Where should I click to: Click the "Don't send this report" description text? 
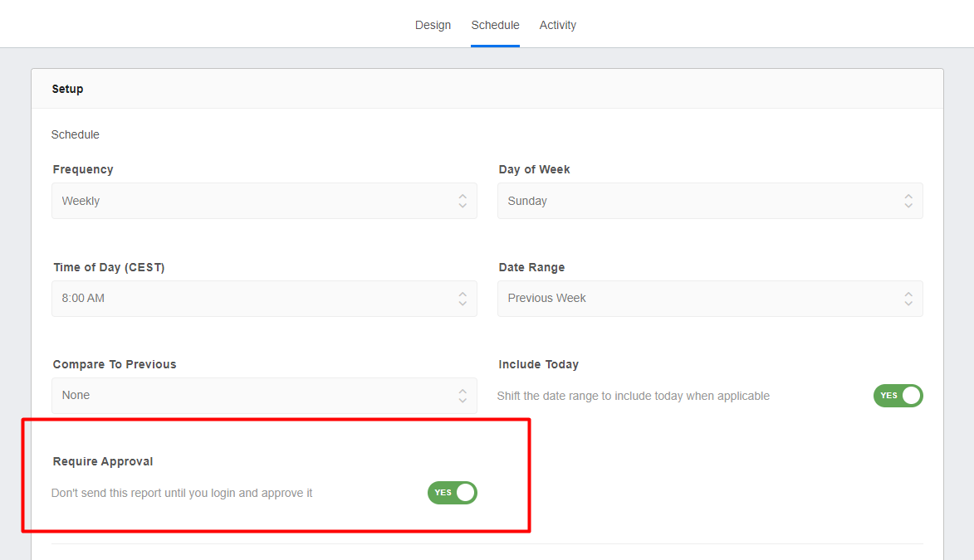click(182, 493)
